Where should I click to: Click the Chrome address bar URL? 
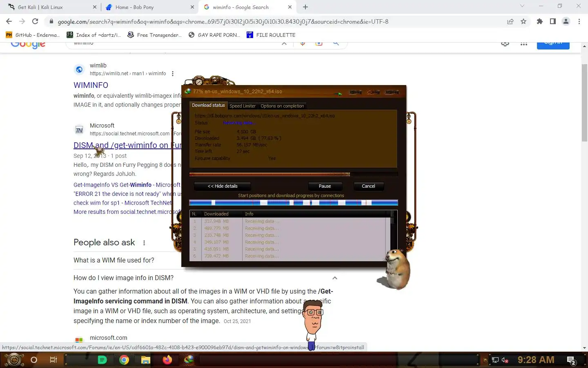click(x=223, y=21)
